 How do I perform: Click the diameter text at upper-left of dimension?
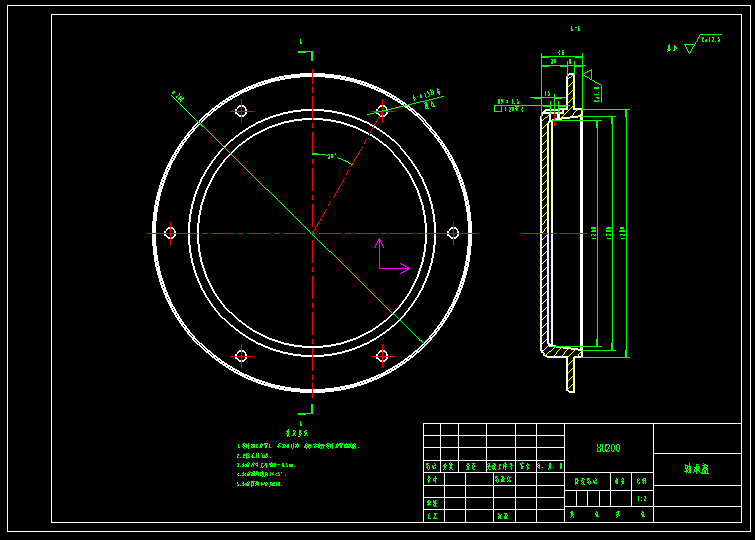click(178, 96)
